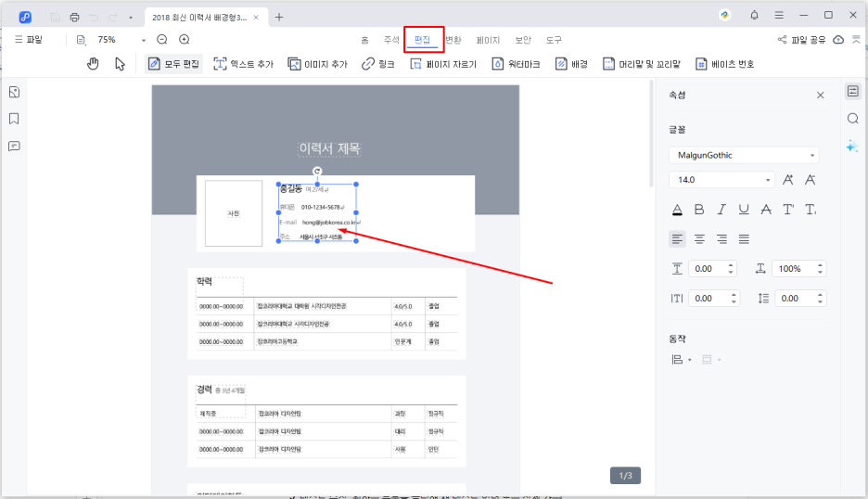Click the print icon in title bar
Screen dimensions: 868x499
[75, 18]
